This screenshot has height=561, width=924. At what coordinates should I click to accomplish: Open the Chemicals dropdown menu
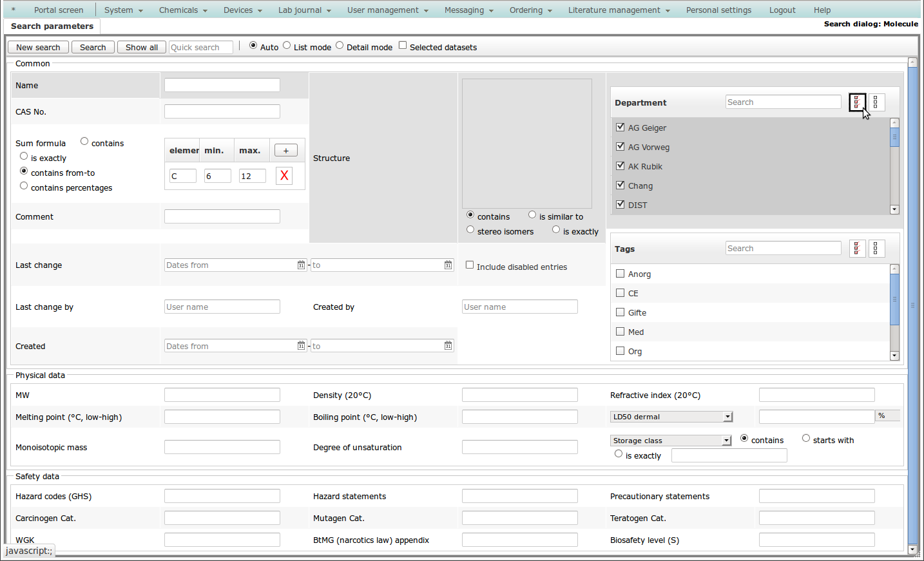[183, 10]
